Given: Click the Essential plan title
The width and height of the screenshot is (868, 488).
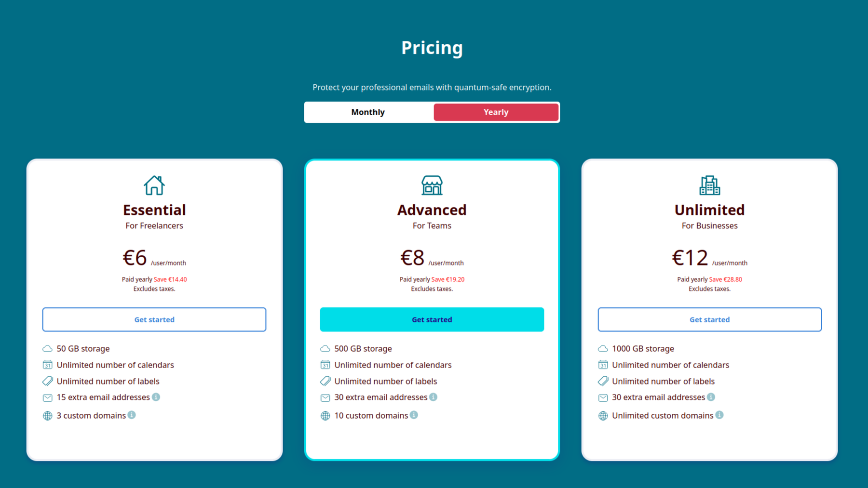Looking at the screenshot, I should pos(154,210).
